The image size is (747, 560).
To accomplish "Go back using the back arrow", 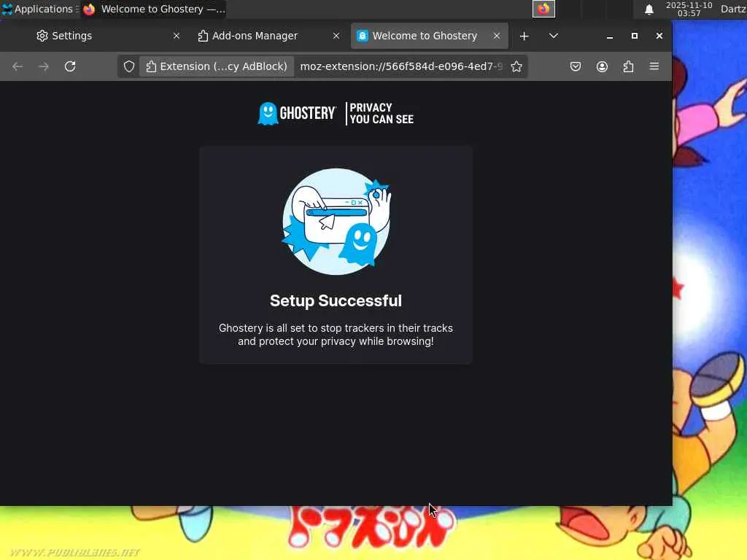I will (18, 66).
